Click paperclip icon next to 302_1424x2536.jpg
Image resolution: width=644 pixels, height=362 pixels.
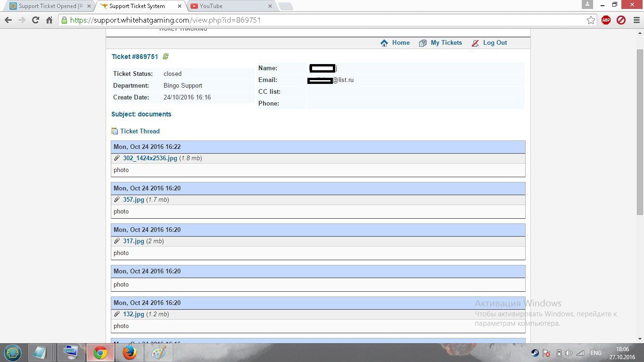[117, 158]
